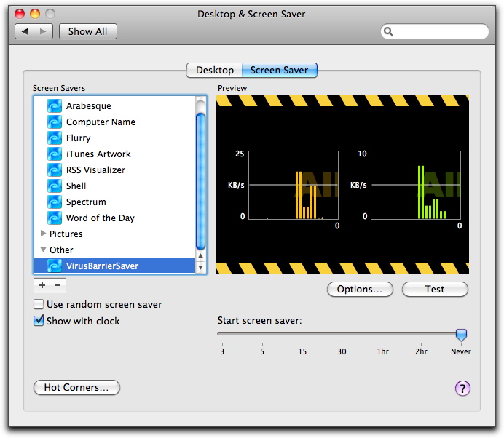The width and height of the screenshot is (504, 438).
Task: Remove screen saver with minus button
Action: 58,285
